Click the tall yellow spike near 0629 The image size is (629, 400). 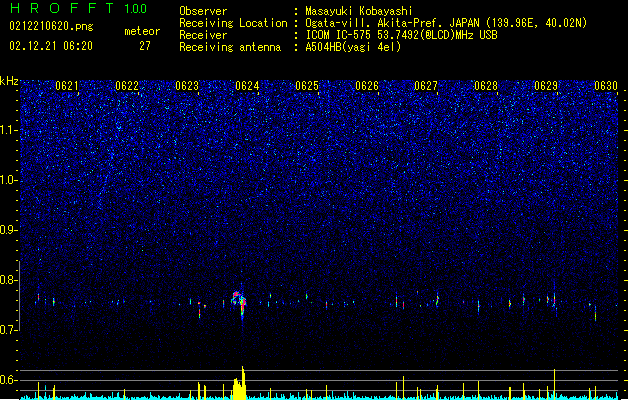coord(554,384)
